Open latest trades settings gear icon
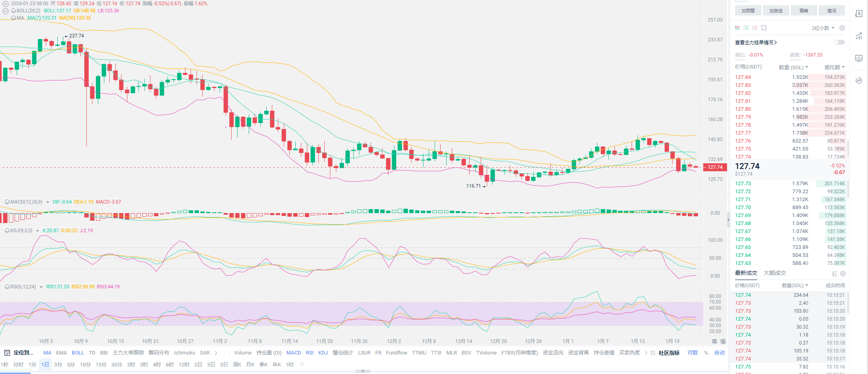The height and width of the screenshot is (374, 868). [843, 274]
